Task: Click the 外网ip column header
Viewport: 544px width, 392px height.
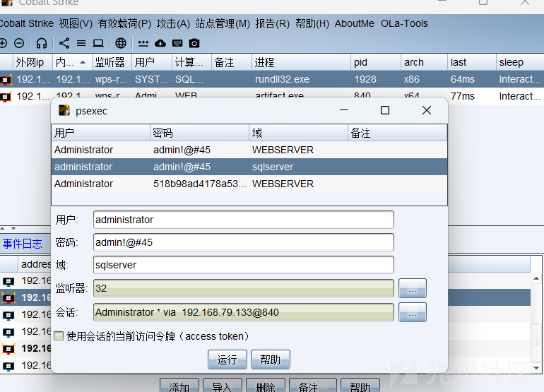Action: (x=32, y=62)
